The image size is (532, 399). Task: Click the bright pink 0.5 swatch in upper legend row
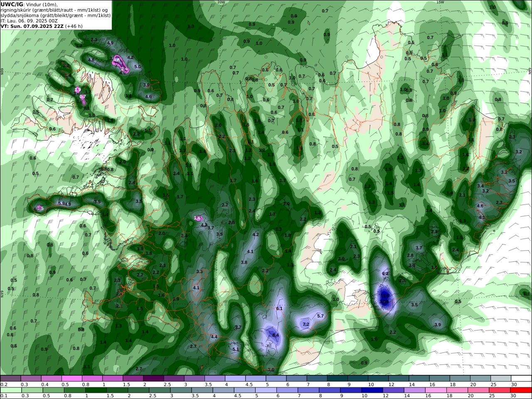(71, 379)
